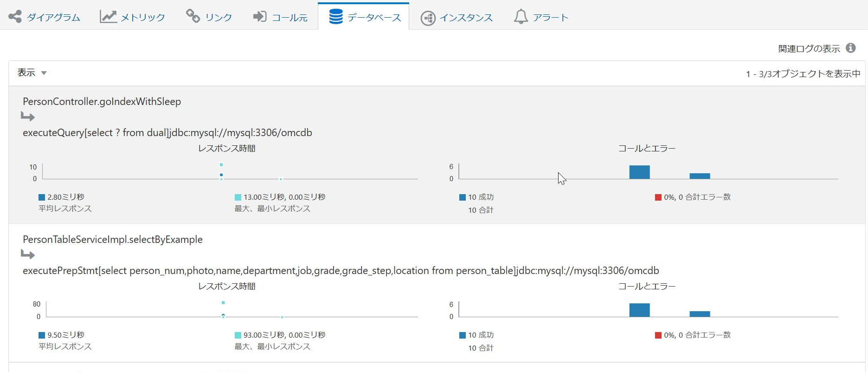Click the tallest call bar in first chart
The height and width of the screenshot is (372, 868).
click(639, 172)
